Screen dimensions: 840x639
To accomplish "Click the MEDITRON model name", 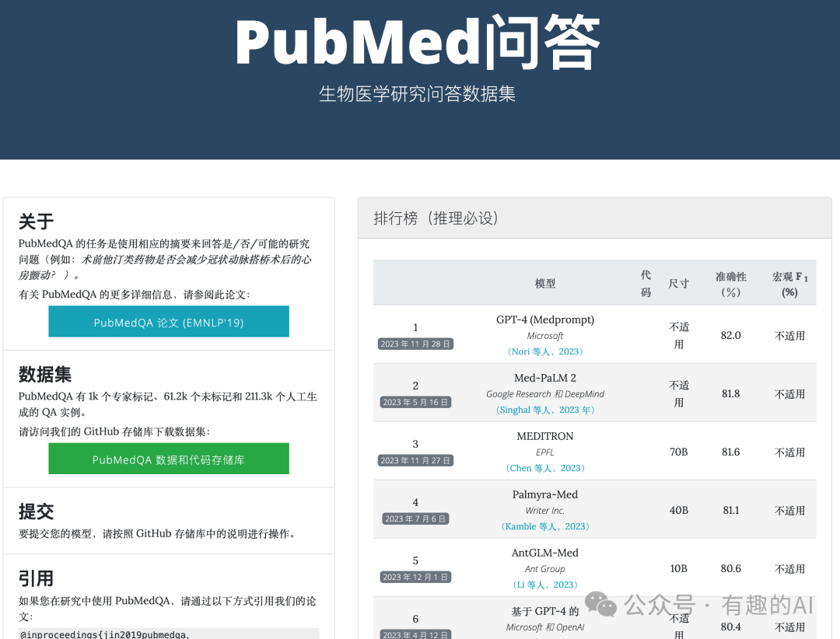I will [544, 437].
